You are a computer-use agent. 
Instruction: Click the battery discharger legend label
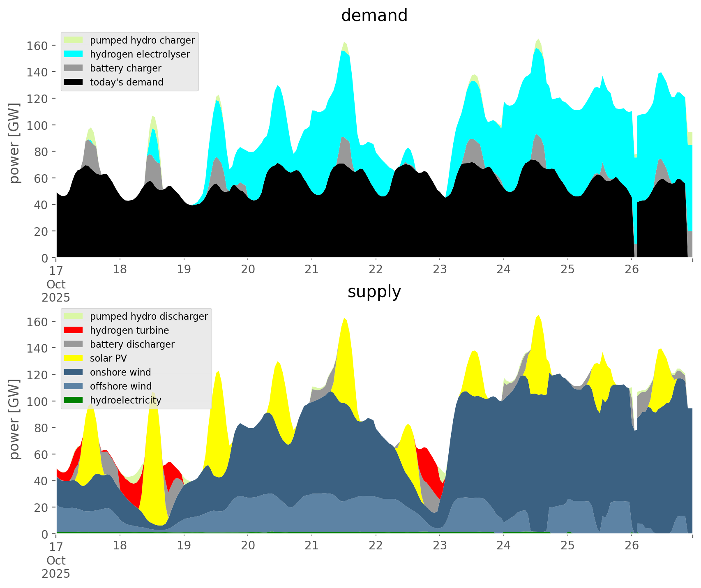point(132,344)
